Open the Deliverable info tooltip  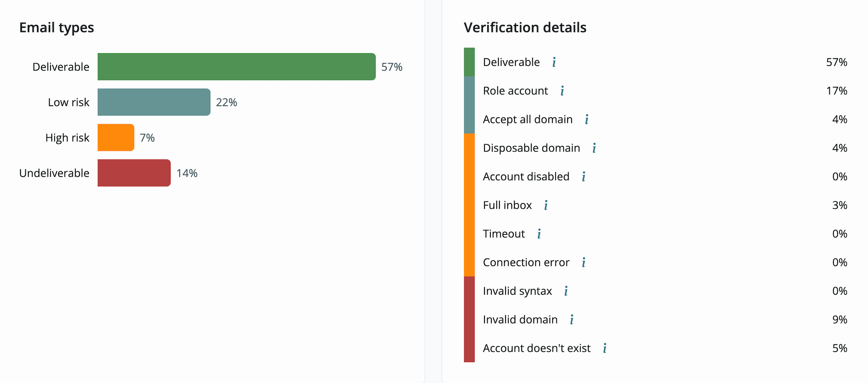click(x=554, y=62)
